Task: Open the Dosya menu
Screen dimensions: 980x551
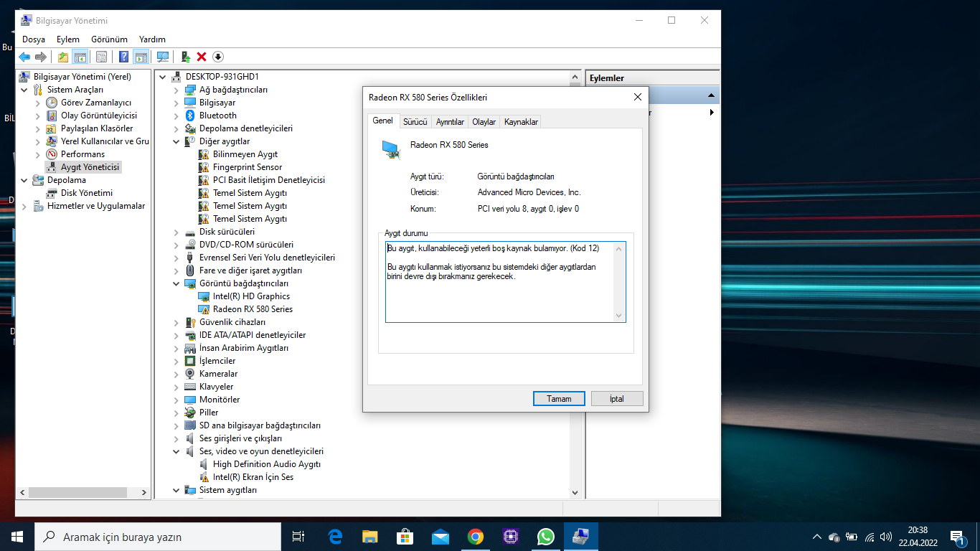Action: [x=34, y=39]
